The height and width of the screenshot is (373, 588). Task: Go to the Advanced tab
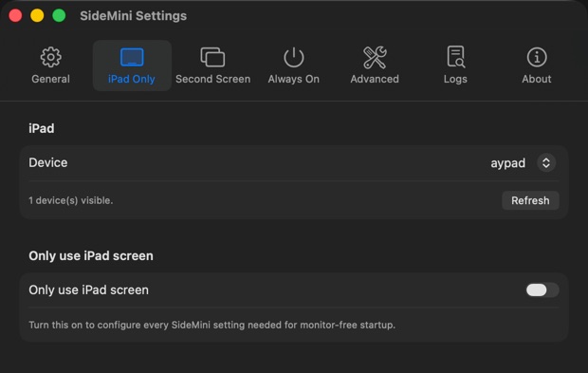375,65
